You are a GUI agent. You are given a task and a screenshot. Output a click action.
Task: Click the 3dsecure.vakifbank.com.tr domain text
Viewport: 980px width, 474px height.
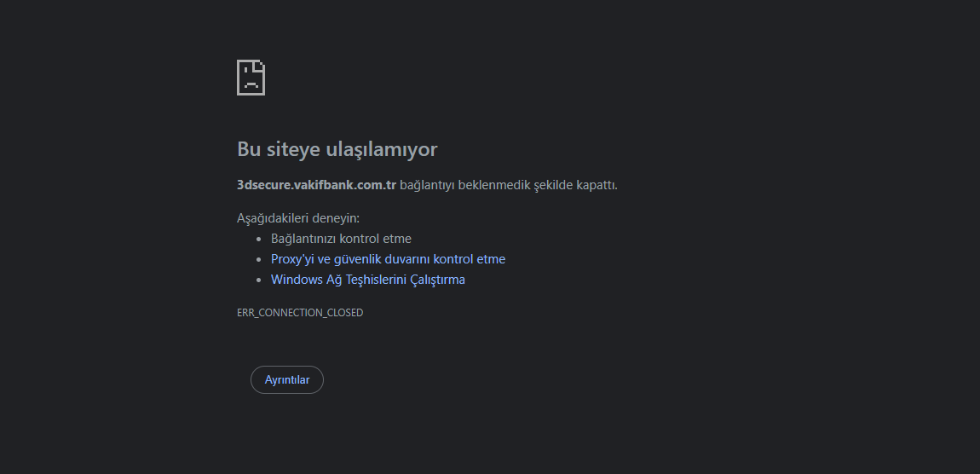316,185
